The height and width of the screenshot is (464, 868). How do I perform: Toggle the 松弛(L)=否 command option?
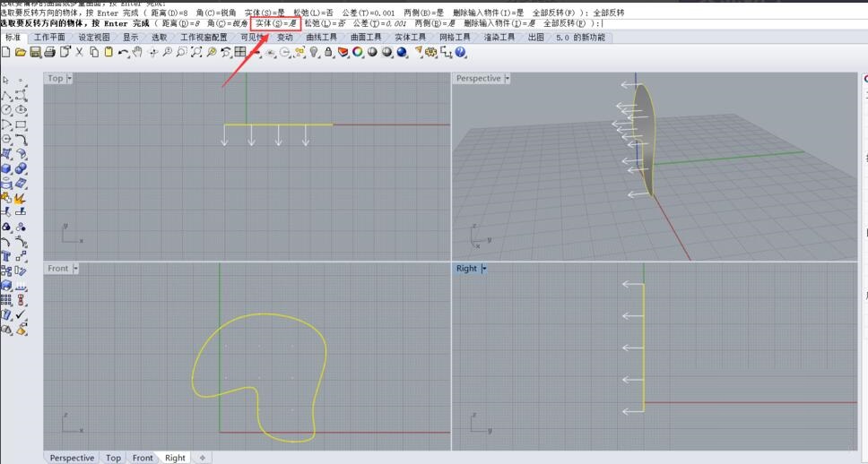[x=325, y=23]
